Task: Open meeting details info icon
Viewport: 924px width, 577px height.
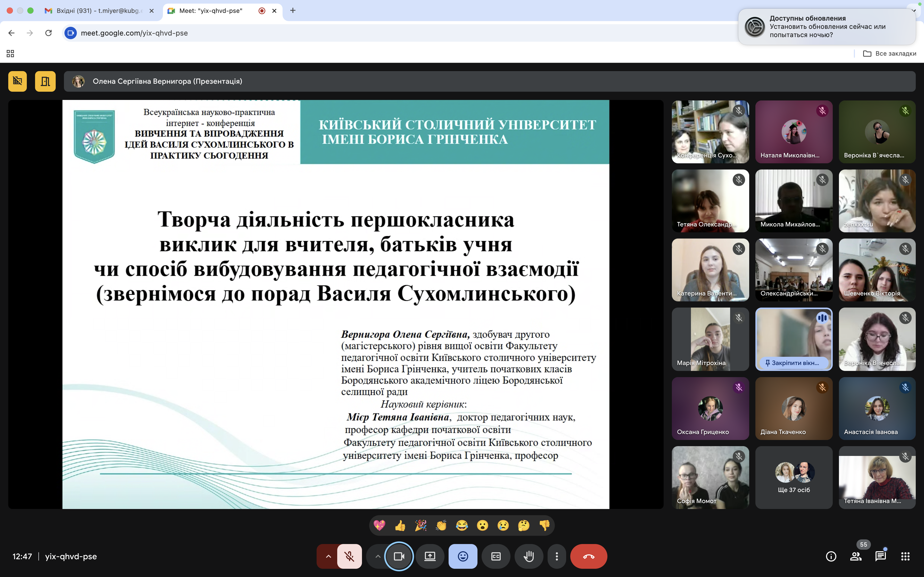Action: tap(831, 556)
